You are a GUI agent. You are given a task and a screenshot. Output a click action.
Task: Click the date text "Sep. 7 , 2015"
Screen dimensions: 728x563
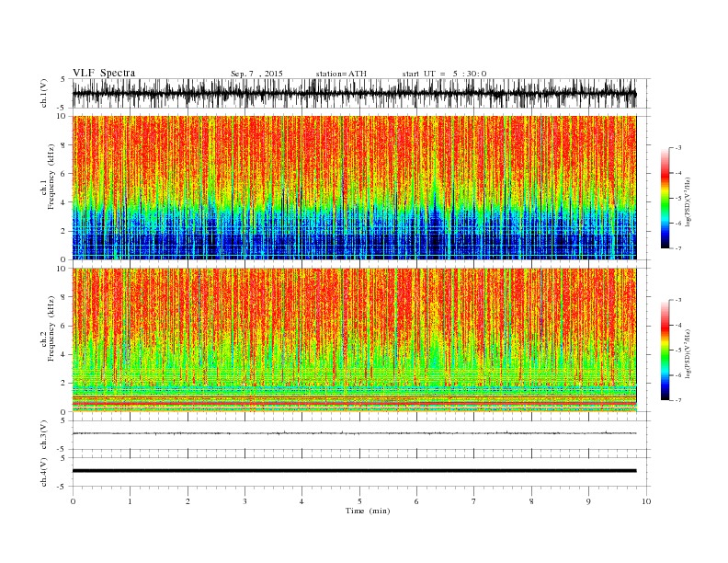pos(256,74)
